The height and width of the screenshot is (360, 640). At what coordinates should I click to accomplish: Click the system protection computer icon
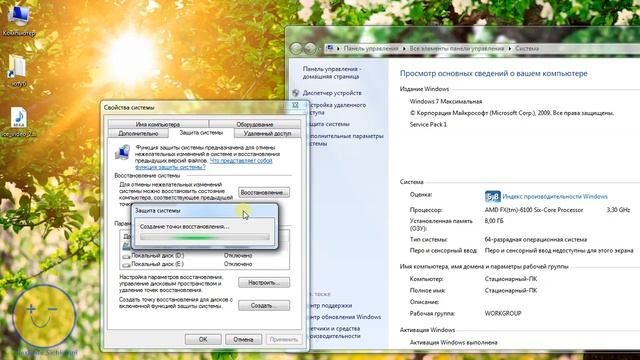[x=122, y=153]
